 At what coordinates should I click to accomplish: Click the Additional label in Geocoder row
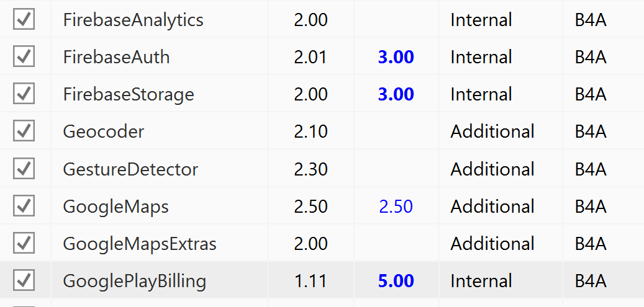(492, 131)
